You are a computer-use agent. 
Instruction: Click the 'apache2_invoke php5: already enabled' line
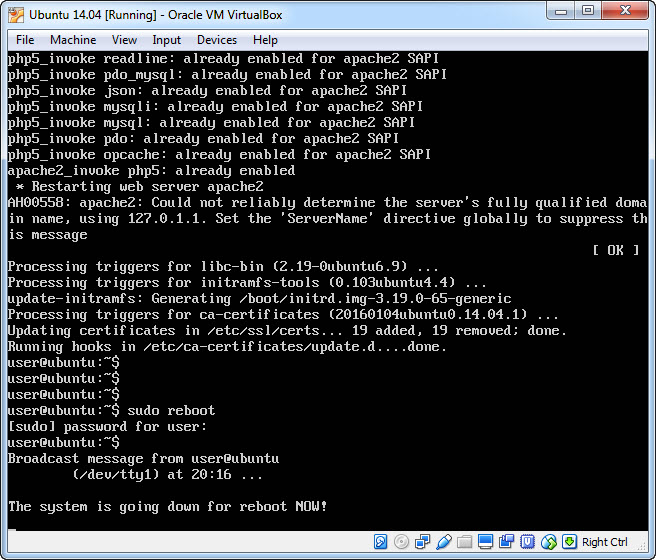[151, 171]
